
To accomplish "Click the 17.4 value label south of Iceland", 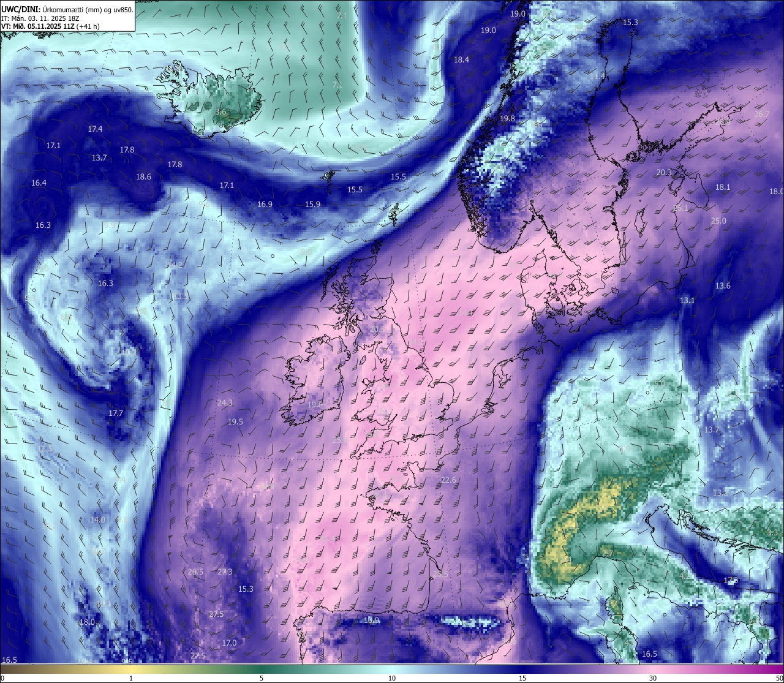I will [95, 129].
